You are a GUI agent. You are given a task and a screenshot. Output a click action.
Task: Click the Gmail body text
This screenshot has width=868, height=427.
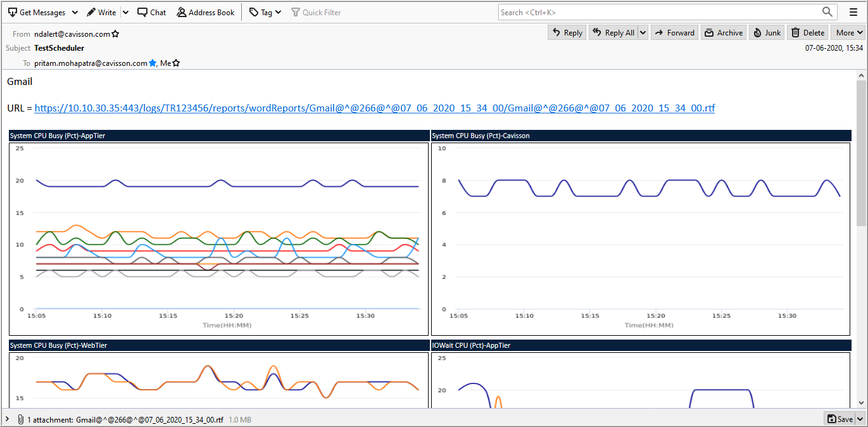[x=20, y=81]
